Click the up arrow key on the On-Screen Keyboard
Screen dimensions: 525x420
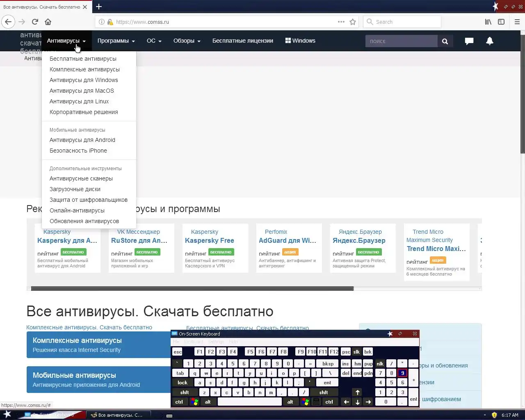coord(357,393)
